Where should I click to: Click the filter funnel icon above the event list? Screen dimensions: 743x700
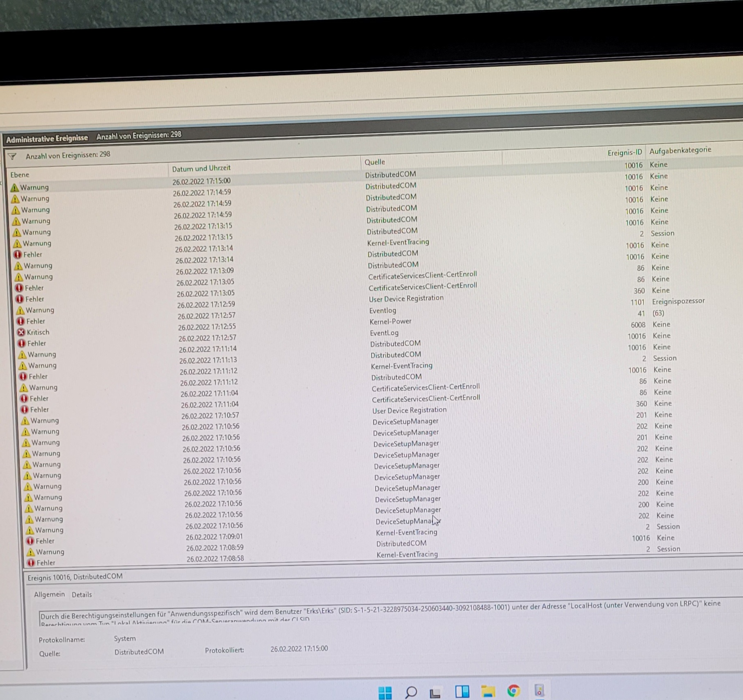click(x=13, y=156)
